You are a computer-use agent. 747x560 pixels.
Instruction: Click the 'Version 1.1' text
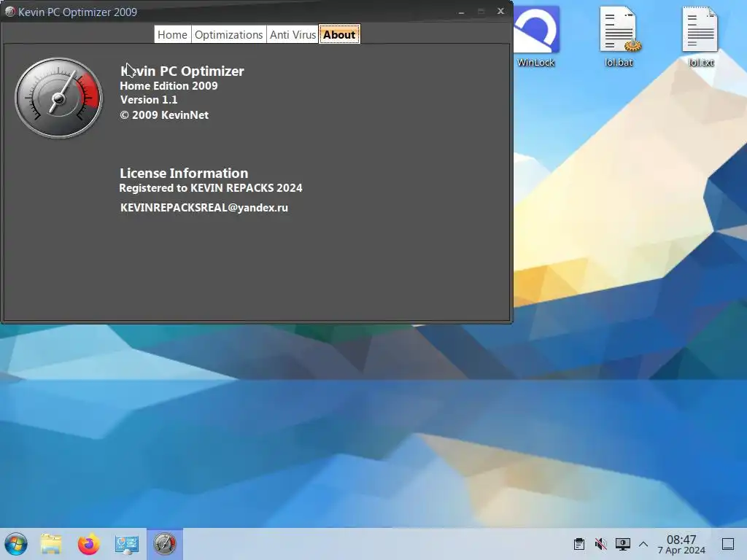click(x=149, y=99)
